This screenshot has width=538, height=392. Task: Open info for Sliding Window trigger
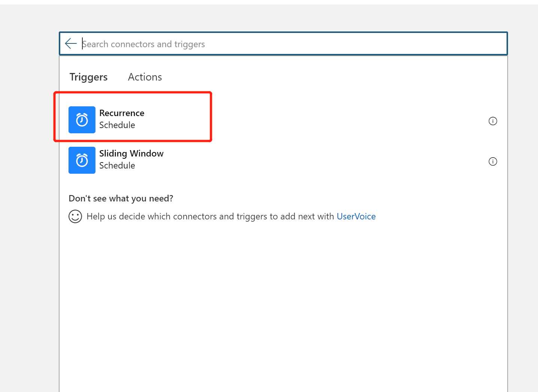click(x=493, y=161)
